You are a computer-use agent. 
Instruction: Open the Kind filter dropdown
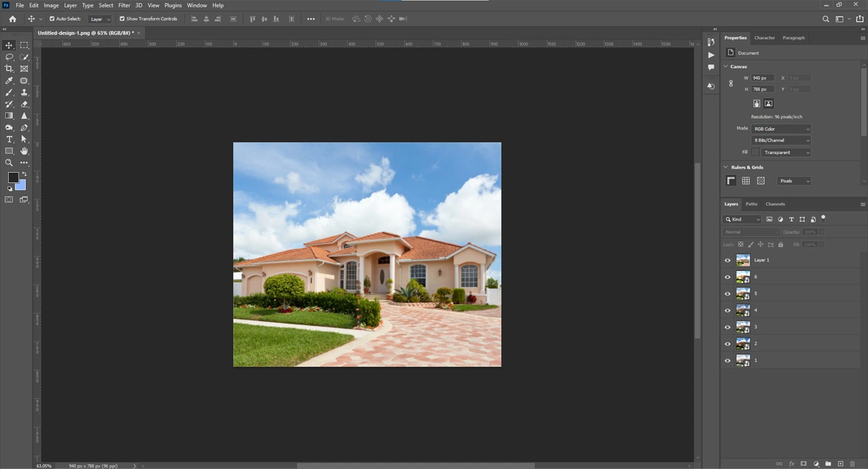[x=742, y=219]
